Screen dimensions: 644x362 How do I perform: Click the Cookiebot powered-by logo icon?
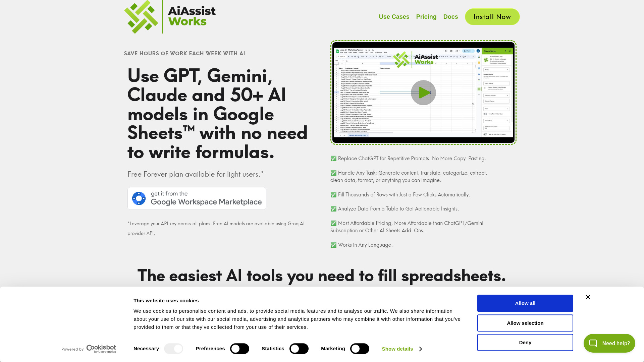tap(89, 349)
